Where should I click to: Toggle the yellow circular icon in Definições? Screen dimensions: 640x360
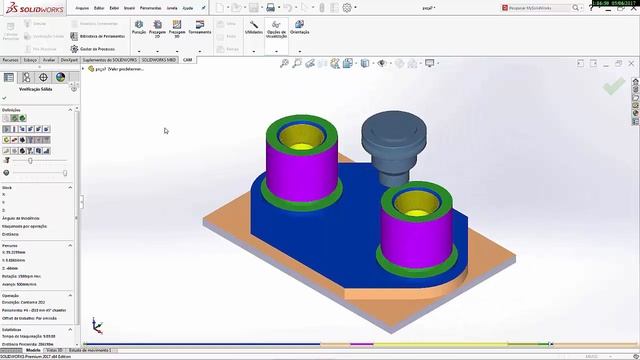pos(6,140)
